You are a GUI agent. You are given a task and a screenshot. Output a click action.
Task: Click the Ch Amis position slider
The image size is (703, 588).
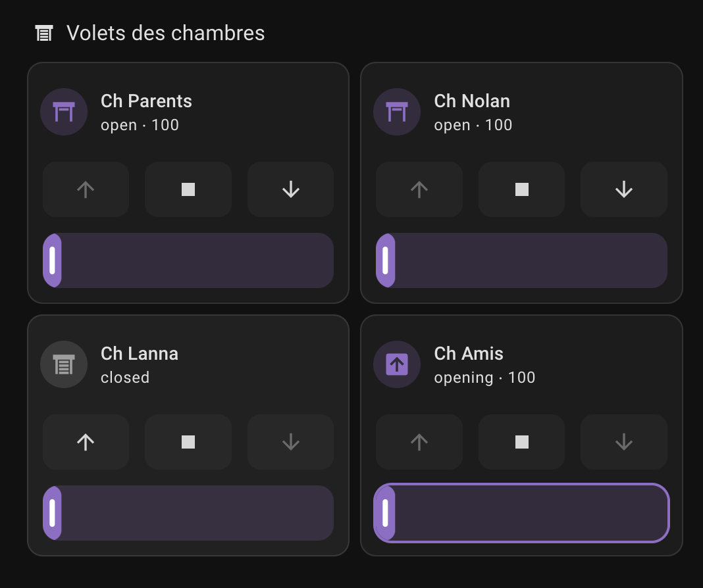coord(521,513)
